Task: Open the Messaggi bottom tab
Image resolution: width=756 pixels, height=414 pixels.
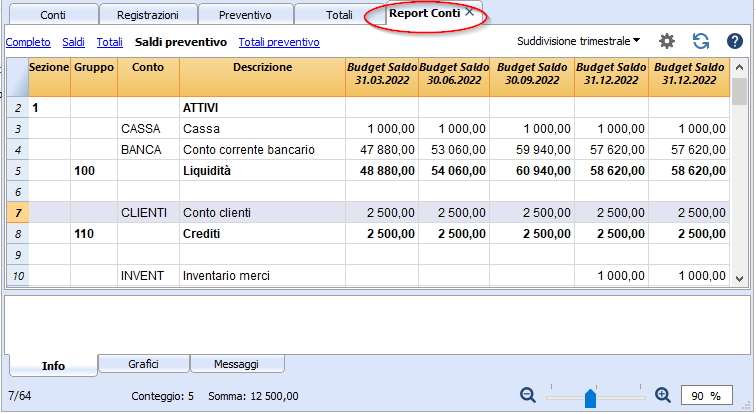Action: pyautogui.click(x=236, y=364)
